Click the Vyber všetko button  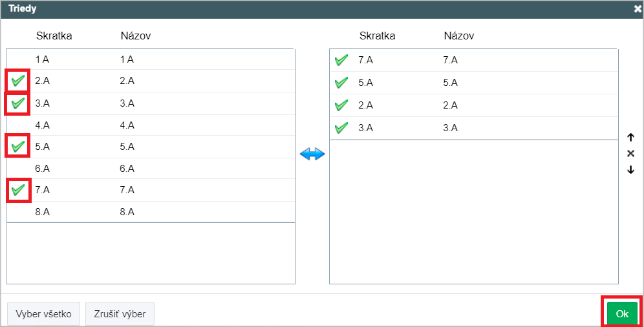43,314
